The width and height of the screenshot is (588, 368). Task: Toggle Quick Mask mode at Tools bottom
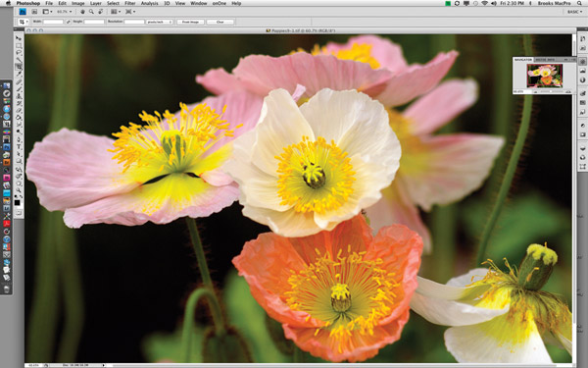[18, 213]
